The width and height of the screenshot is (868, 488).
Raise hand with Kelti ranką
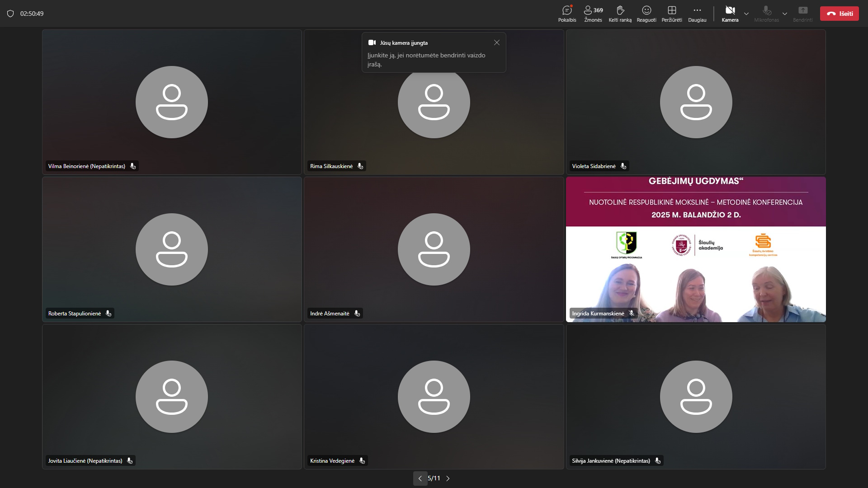coord(620,14)
